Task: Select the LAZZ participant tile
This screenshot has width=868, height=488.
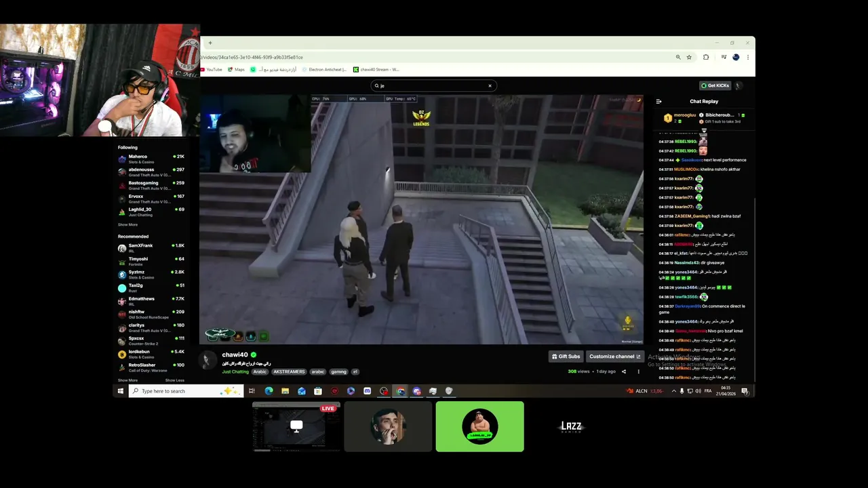Action: tap(571, 426)
